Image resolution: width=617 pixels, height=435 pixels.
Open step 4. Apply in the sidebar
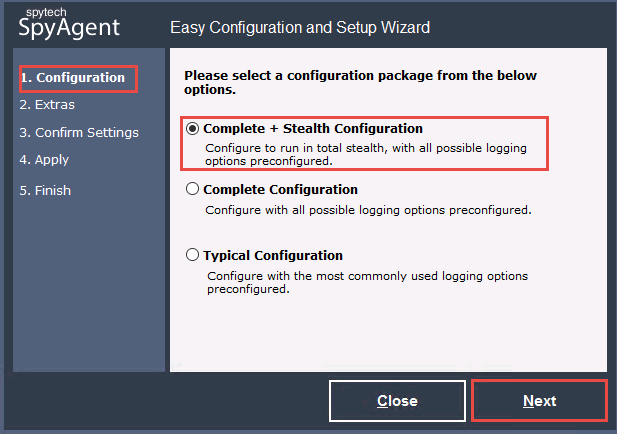[44, 160]
